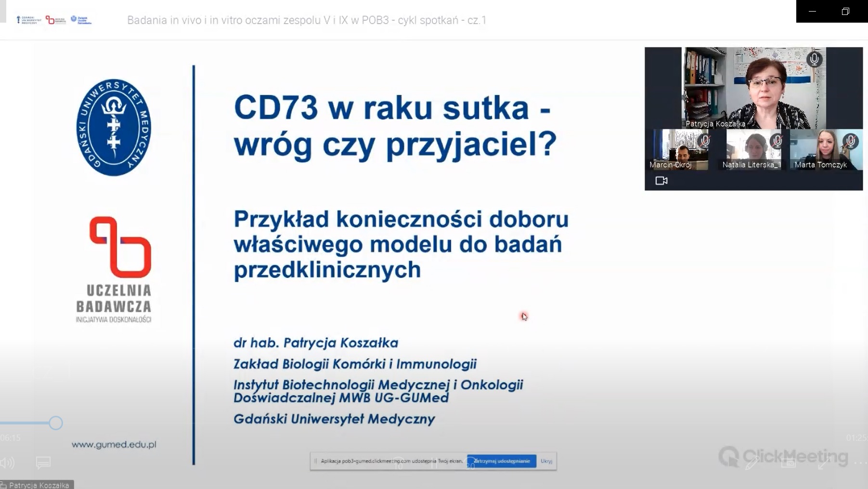Image resolution: width=868 pixels, height=489 pixels.
Task: Select Natalia Literska's video thumbnail
Action: tap(752, 149)
